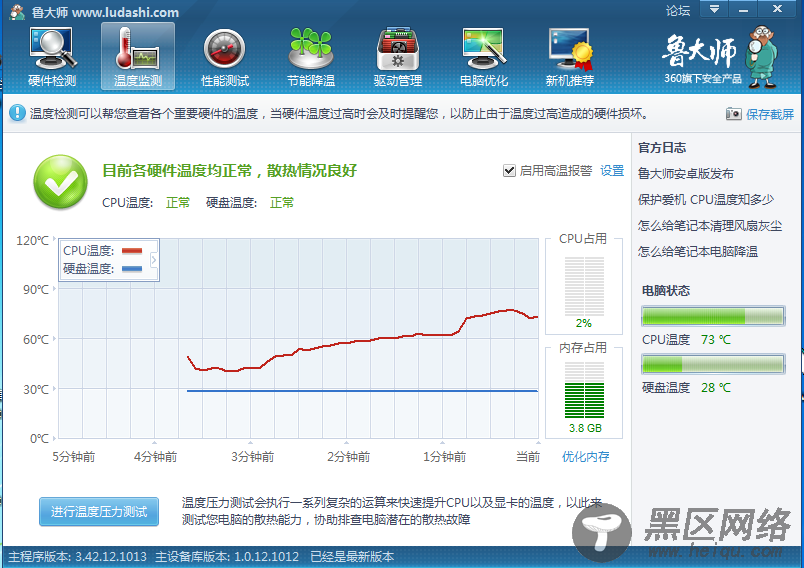Click the 硬盘温度 green progress bar
804x568 pixels.
(x=713, y=364)
